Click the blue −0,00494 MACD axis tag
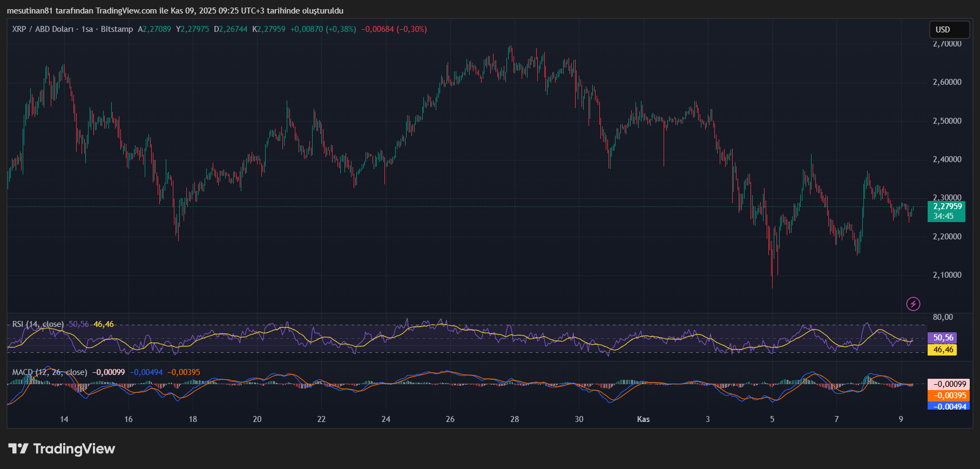The height and width of the screenshot is (469, 980). click(x=949, y=406)
